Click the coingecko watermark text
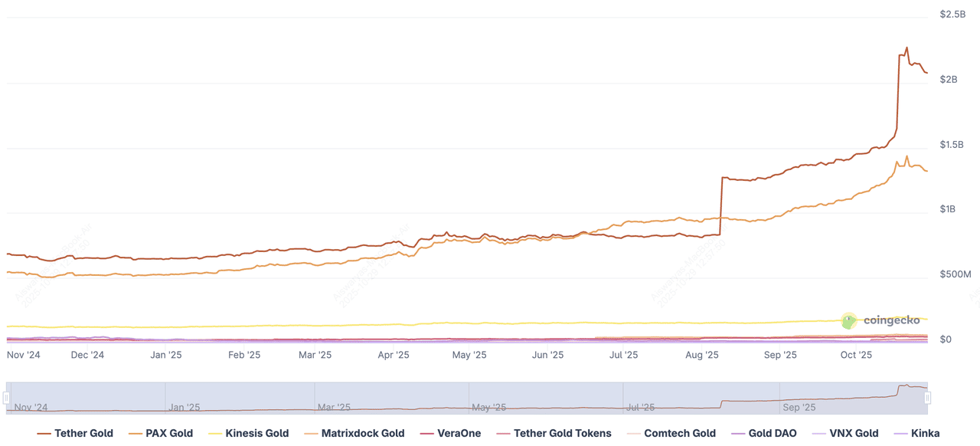Viewport: 980px width, 446px height. click(x=891, y=321)
